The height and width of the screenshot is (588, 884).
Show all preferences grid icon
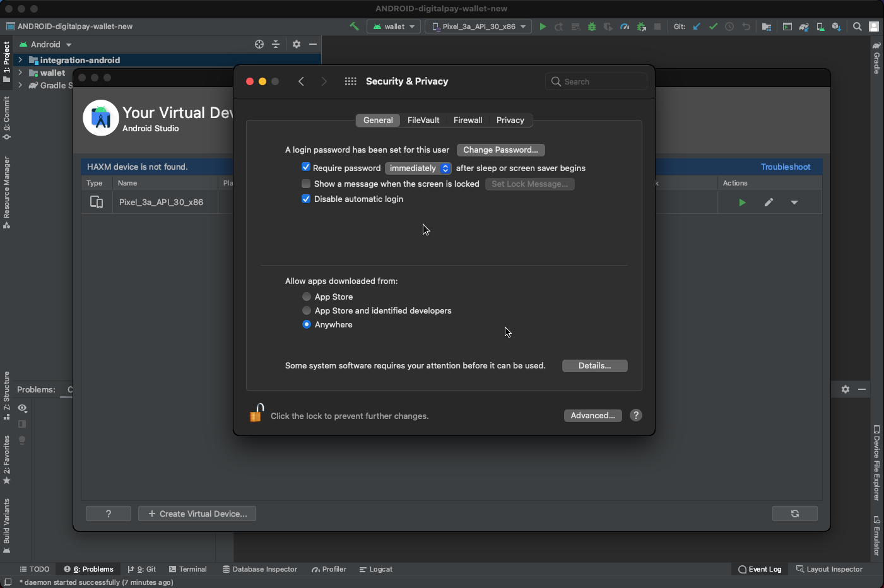coord(351,81)
